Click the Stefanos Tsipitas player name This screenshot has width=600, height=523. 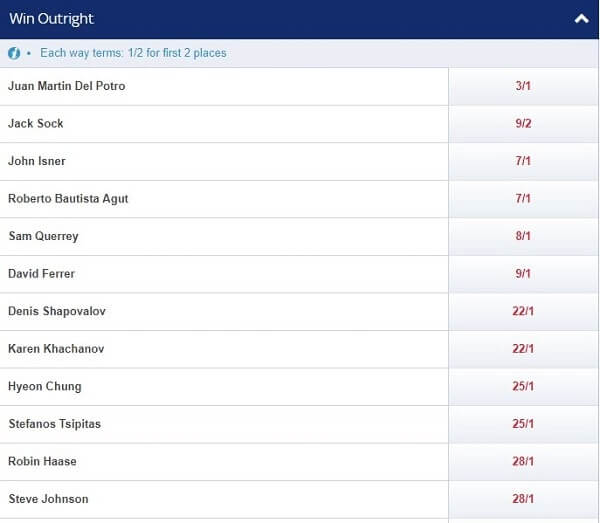point(55,424)
